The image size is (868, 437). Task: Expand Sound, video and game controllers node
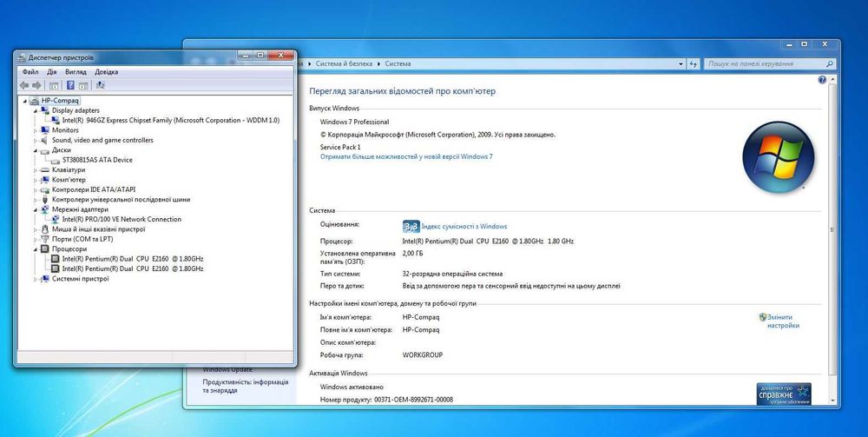36,141
